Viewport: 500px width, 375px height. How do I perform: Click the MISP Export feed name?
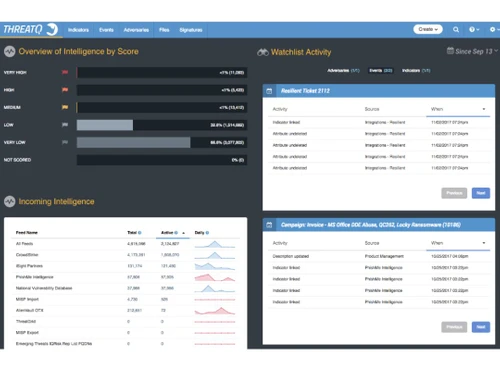[x=27, y=333]
